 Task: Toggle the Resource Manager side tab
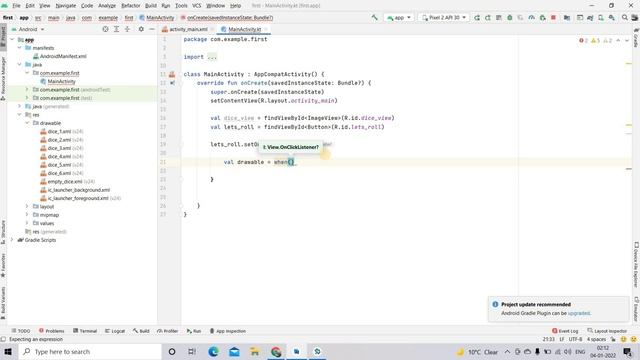[x=3, y=78]
